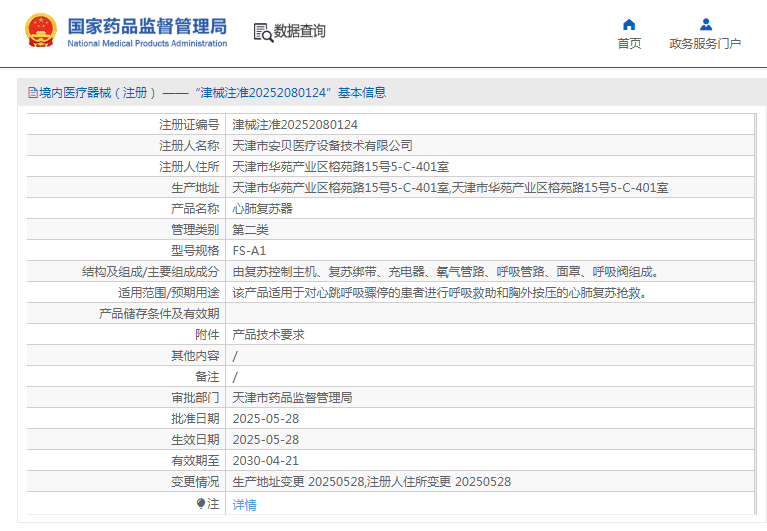
Task: Click the 生效日期 value 2025-05-28
Action: [x=266, y=440]
